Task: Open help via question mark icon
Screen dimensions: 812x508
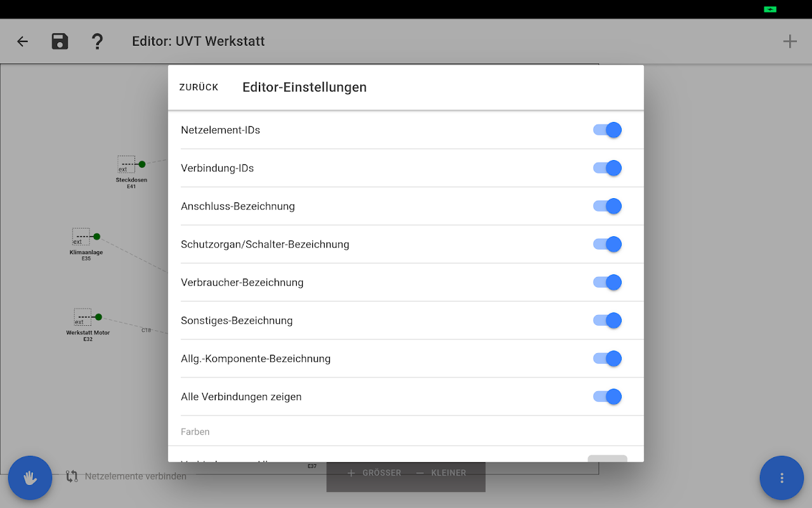Action: coord(97,42)
